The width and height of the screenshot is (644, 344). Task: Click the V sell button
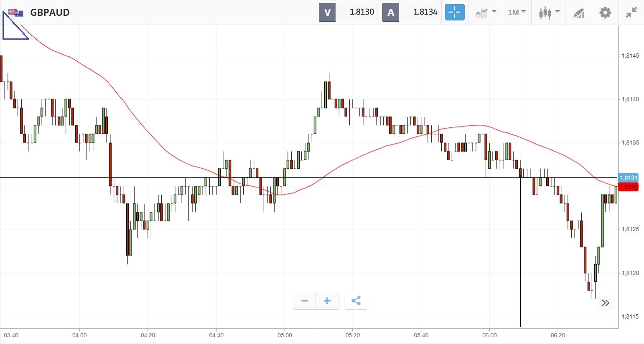(327, 13)
